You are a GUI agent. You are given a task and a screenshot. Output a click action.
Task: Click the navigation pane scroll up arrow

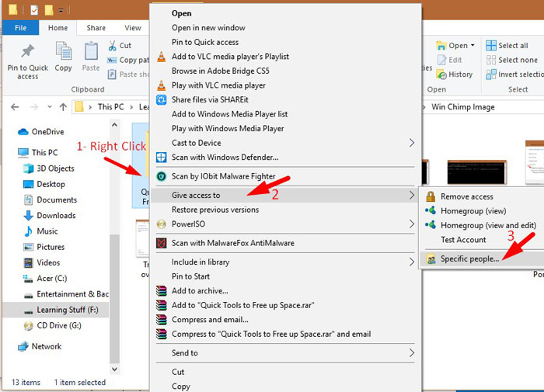(114, 125)
